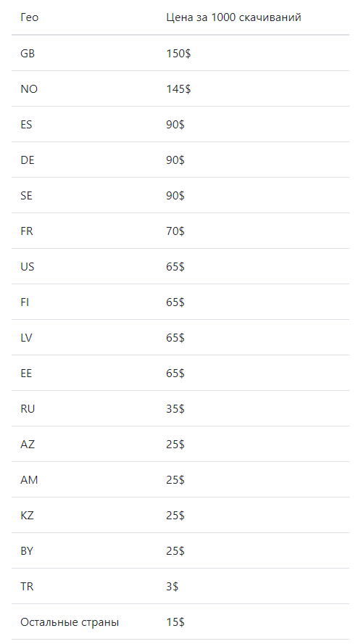361x644 pixels.
Task: Select the KZ country code
Action: click(27, 515)
